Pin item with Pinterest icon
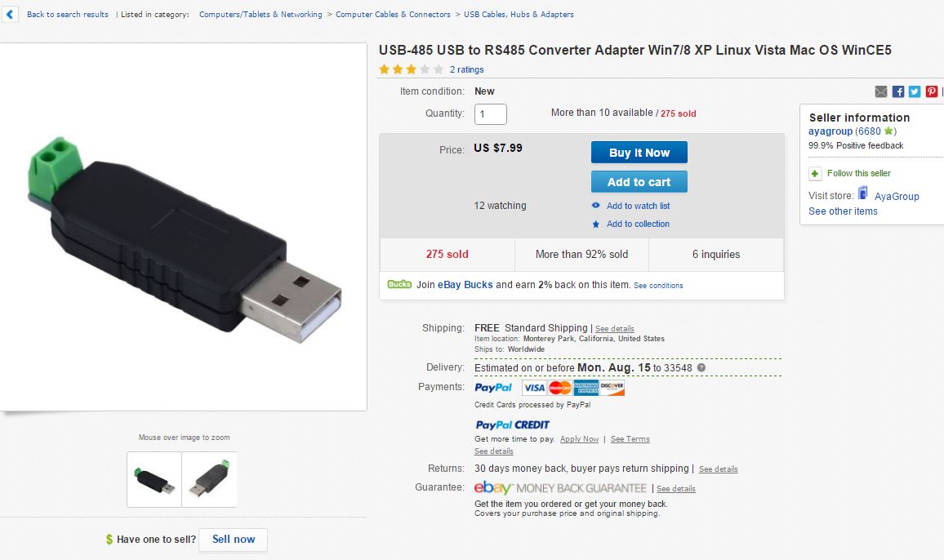 click(932, 91)
